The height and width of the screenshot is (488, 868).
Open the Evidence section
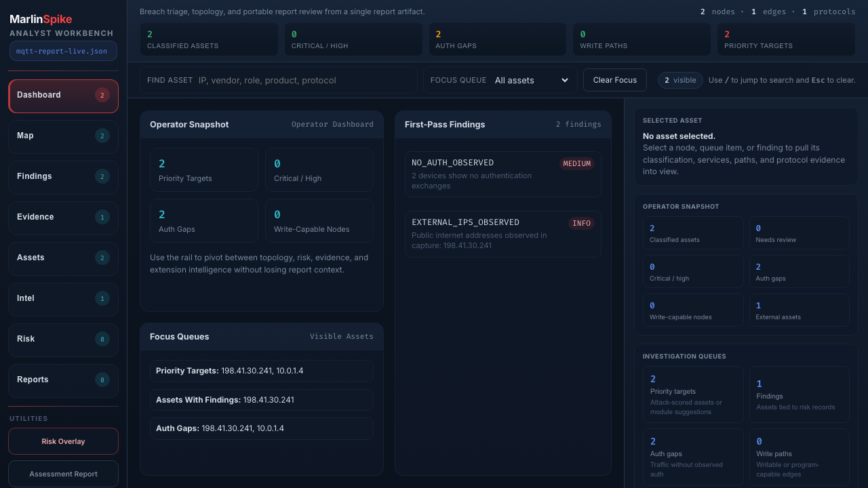click(x=63, y=218)
